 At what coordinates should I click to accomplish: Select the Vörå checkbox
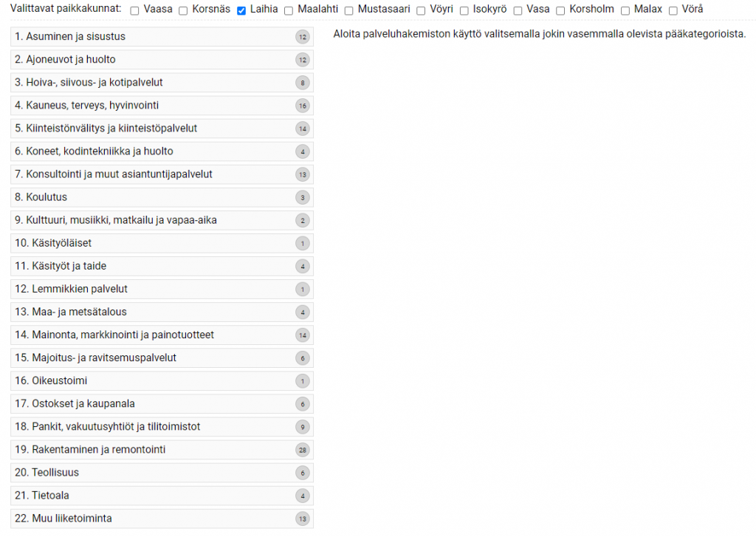[673, 10]
